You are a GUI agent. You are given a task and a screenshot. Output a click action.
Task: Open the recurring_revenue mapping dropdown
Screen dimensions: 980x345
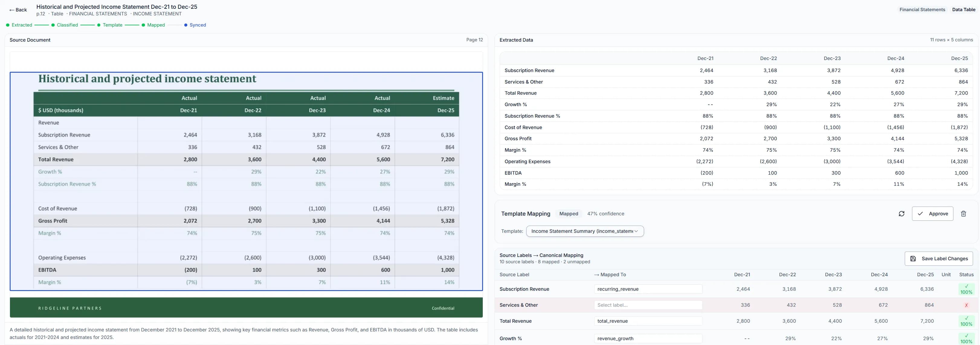[648, 289]
